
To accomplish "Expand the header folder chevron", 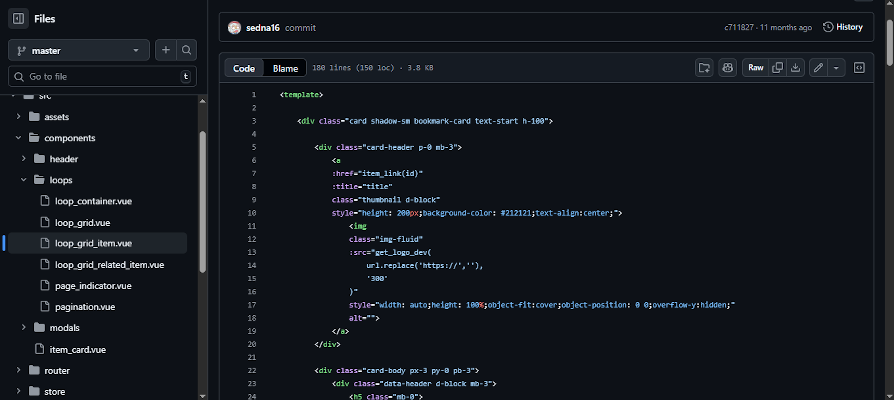I will tap(24, 159).
